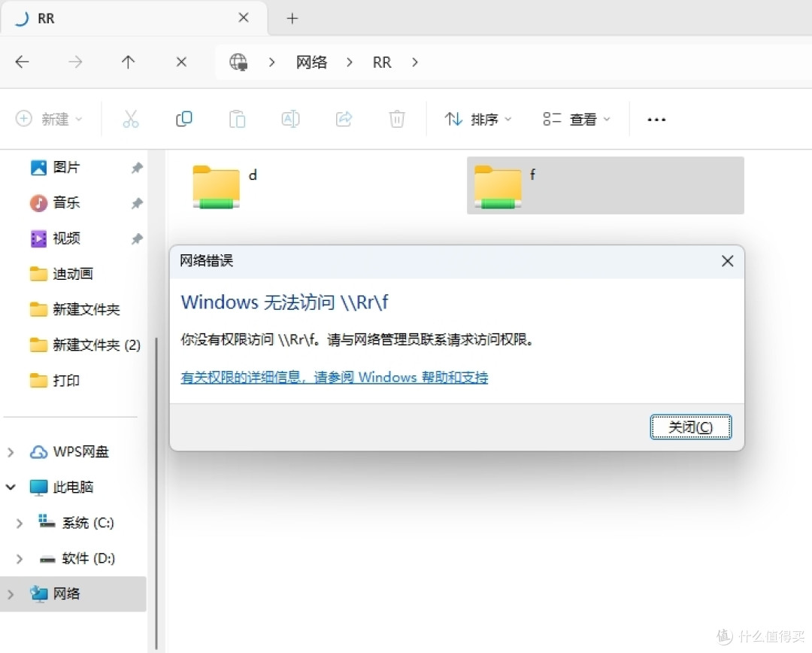Expand the WPS网盘 tree node

(11, 452)
